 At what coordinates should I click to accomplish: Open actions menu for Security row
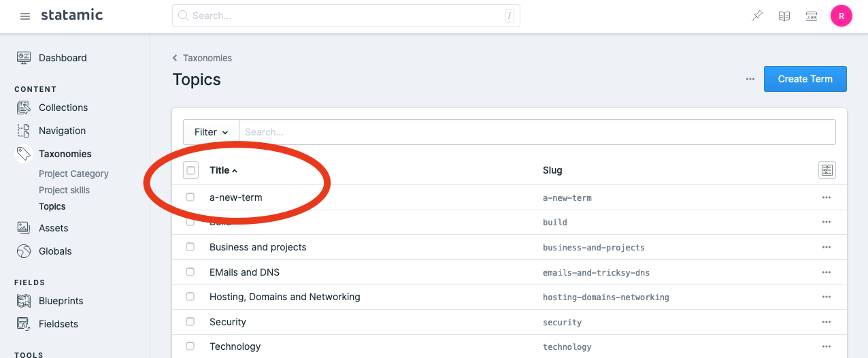click(x=827, y=322)
